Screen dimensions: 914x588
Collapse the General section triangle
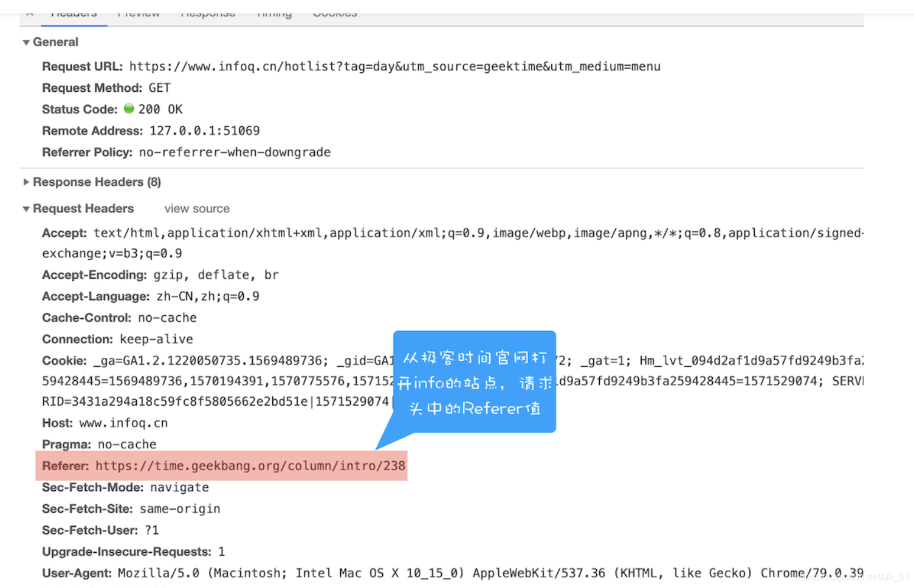pyautogui.click(x=26, y=43)
